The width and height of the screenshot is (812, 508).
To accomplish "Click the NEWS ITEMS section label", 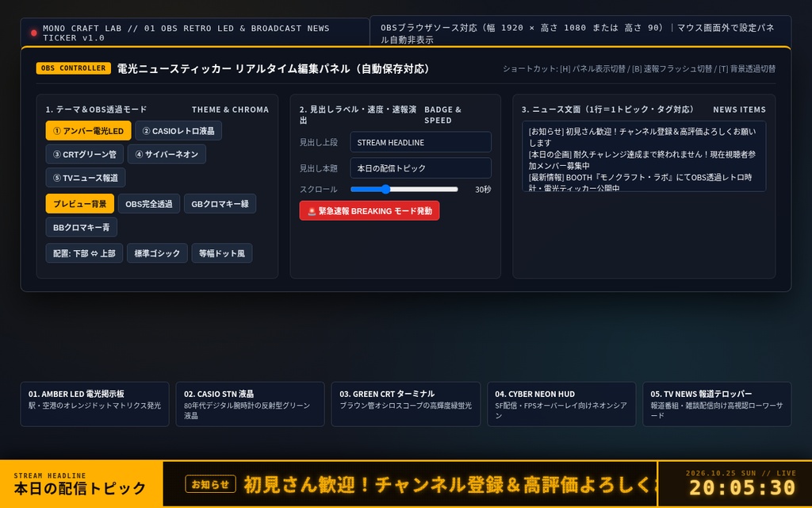I will (739, 110).
